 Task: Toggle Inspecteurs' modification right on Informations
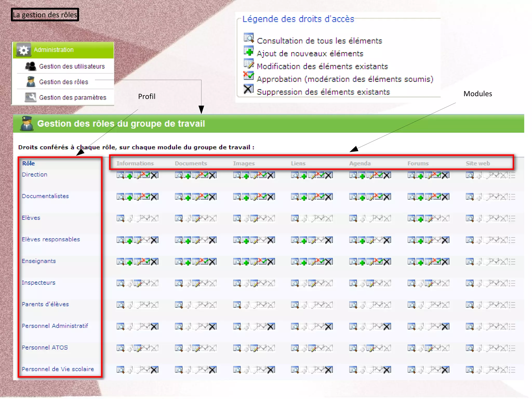pyautogui.click(x=138, y=283)
